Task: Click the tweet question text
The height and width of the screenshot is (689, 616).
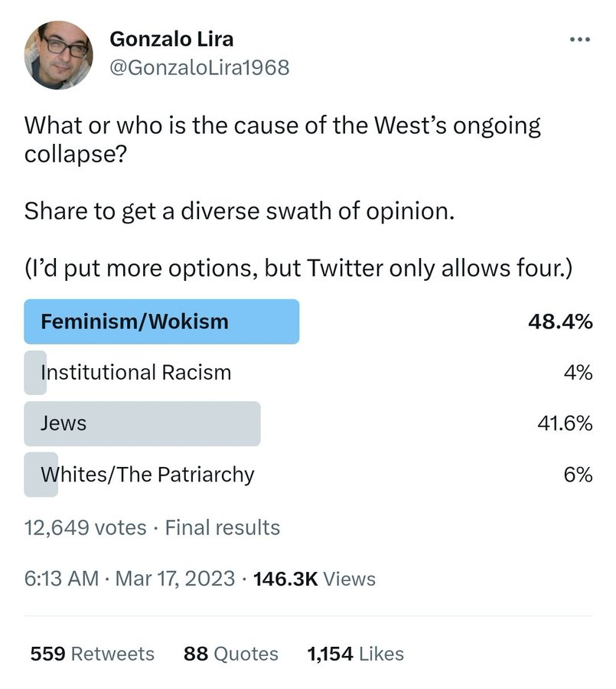Action: point(282,139)
